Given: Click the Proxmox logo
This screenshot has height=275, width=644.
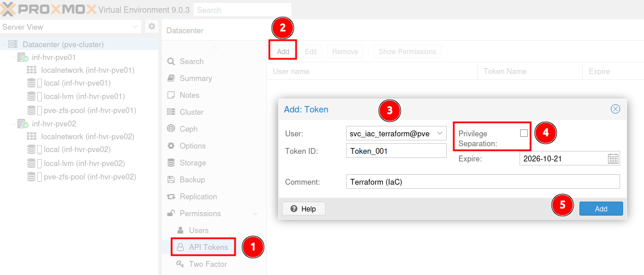Looking at the screenshot, I should (x=49, y=9).
